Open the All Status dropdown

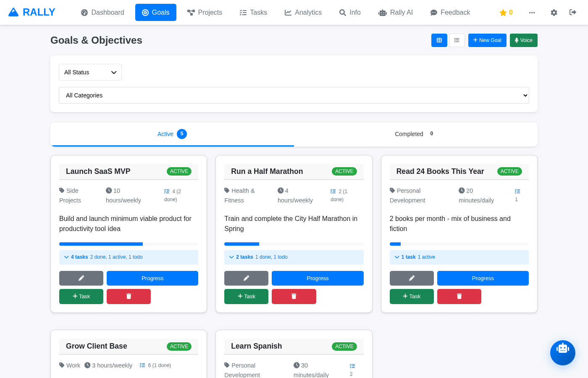(x=90, y=72)
